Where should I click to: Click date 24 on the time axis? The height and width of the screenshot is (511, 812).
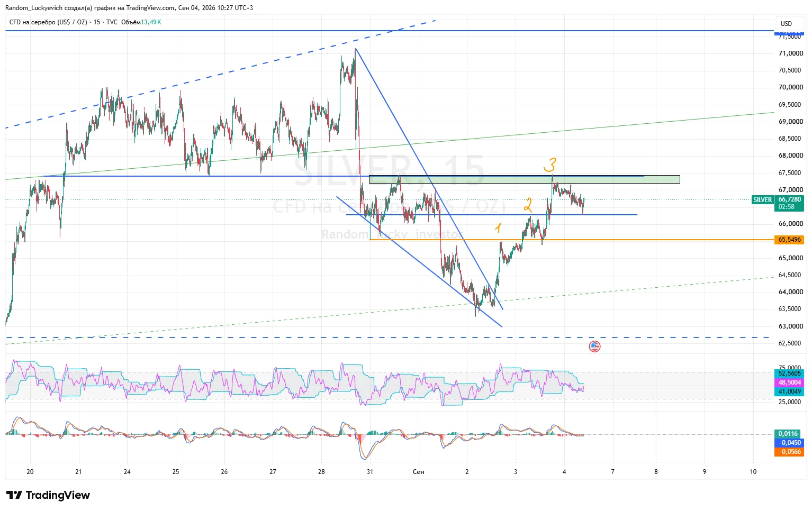(127, 472)
